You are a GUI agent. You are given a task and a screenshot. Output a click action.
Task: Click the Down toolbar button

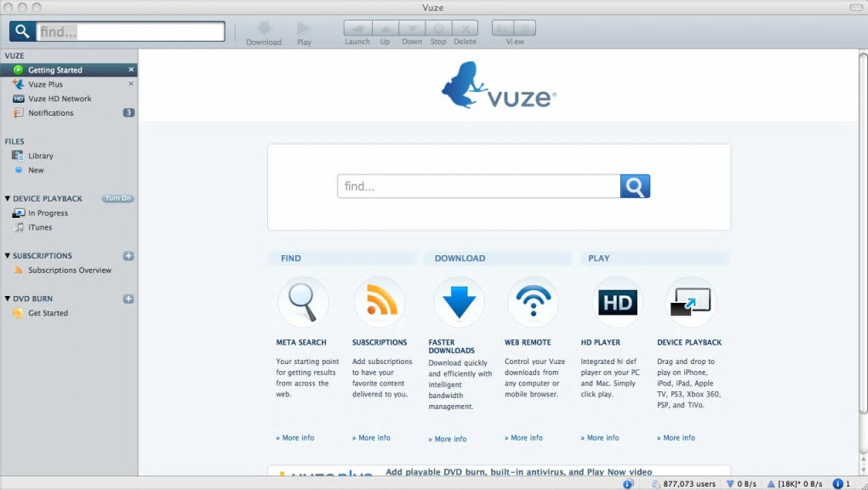tap(412, 28)
